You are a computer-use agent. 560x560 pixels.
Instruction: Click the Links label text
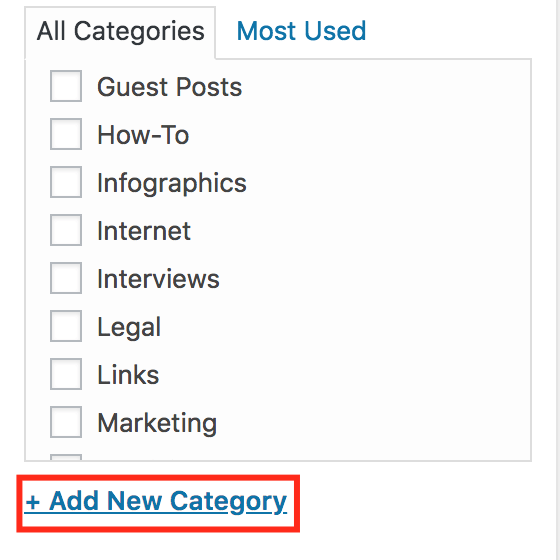(x=128, y=375)
